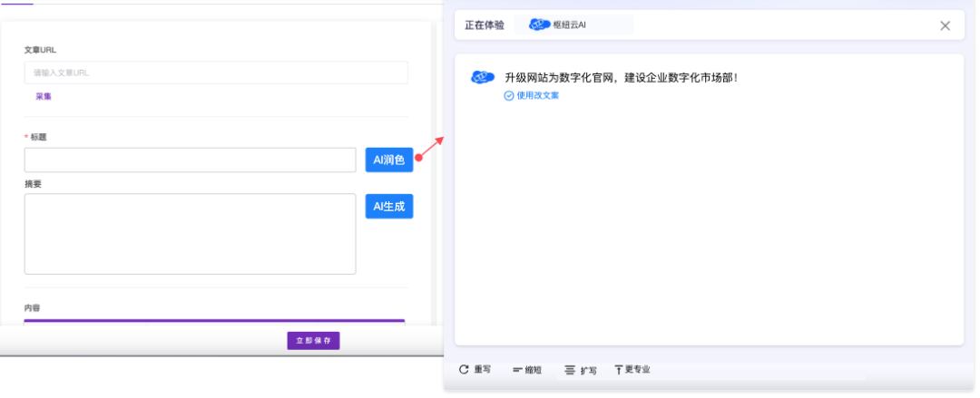Screen dimensions: 980x398
Task: Click the 采集 link under article URL
Action: click(x=44, y=96)
